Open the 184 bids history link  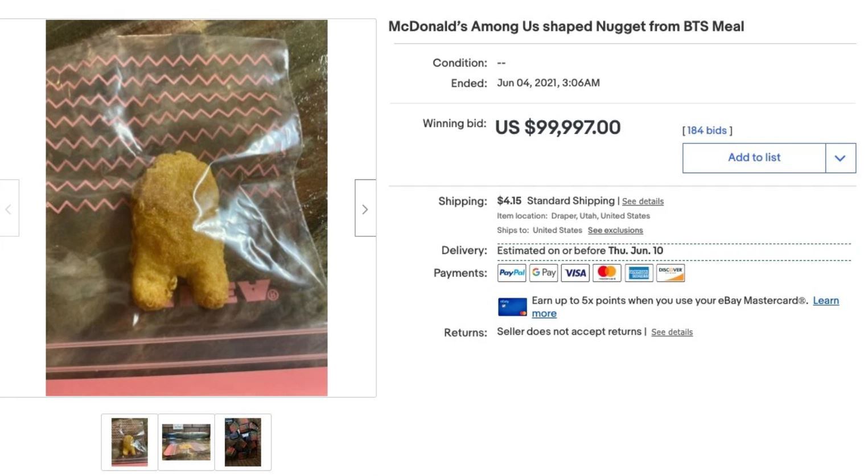click(x=706, y=130)
